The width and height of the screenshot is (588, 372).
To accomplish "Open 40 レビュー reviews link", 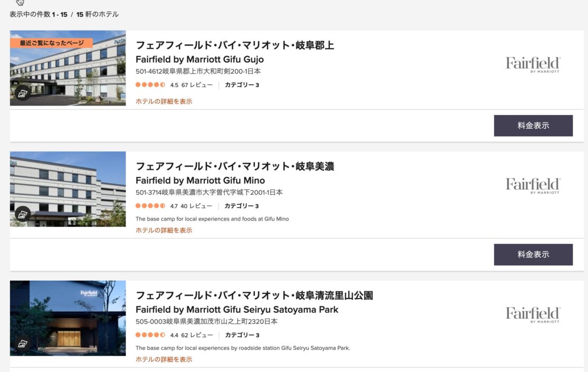I will pyautogui.click(x=196, y=206).
